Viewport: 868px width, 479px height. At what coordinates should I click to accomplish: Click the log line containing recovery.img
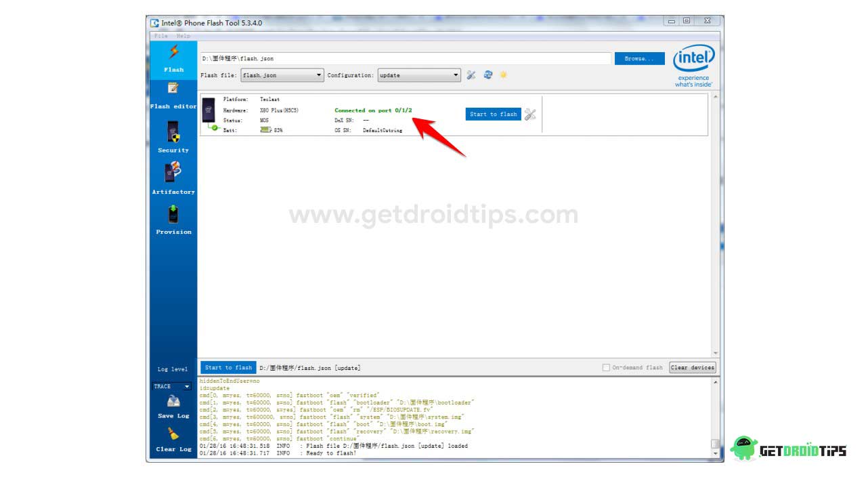pos(337,431)
